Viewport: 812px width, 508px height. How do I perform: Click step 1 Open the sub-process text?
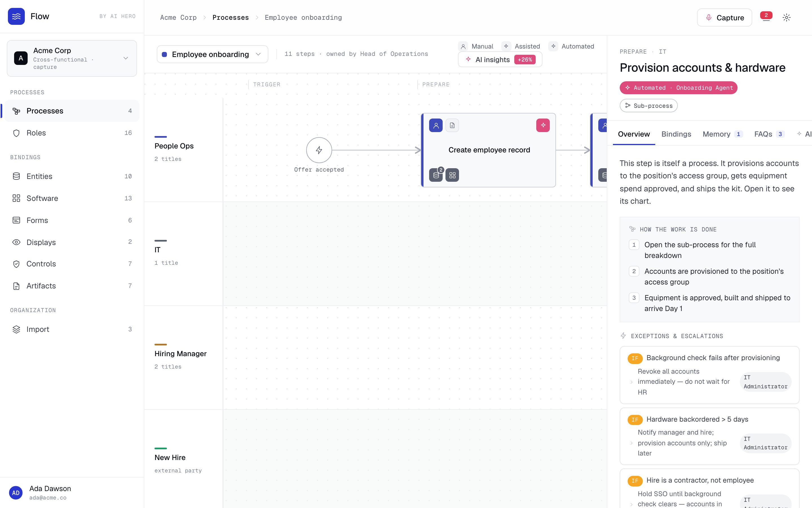(x=700, y=250)
